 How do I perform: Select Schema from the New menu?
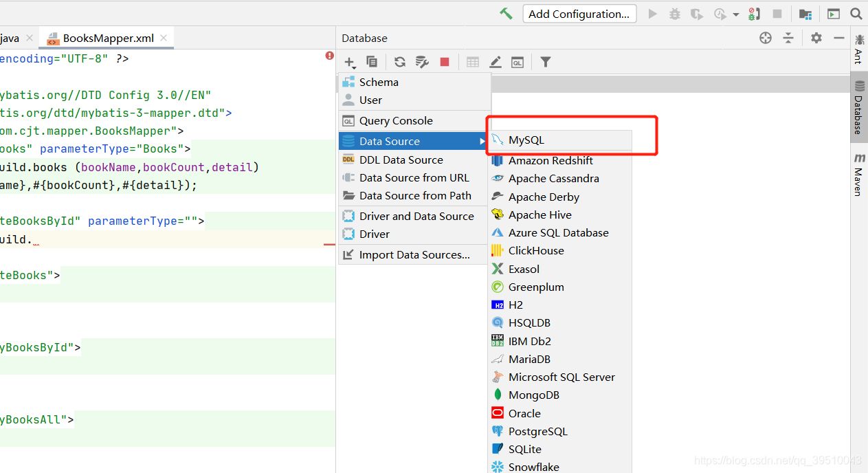[414, 82]
